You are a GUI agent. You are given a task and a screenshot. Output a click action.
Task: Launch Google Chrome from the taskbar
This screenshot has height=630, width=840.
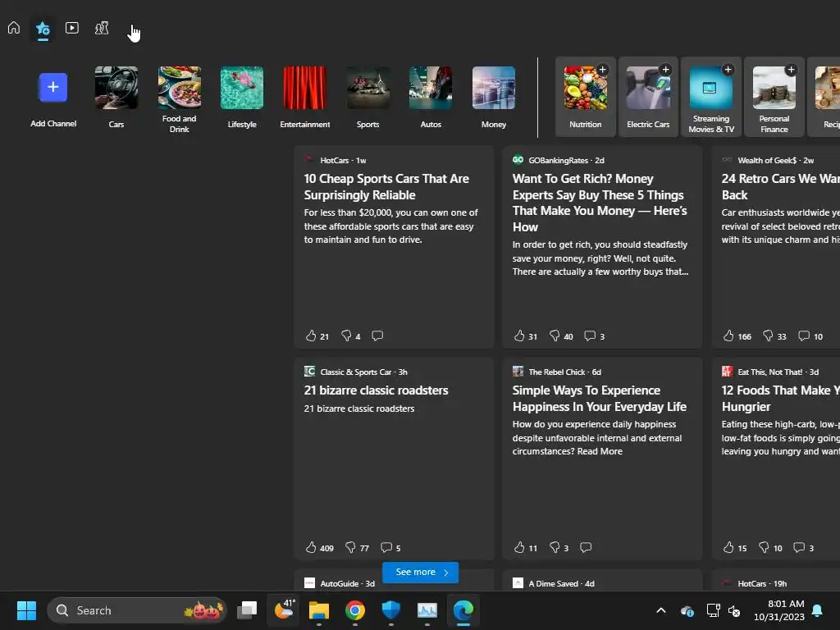pyautogui.click(x=354, y=610)
